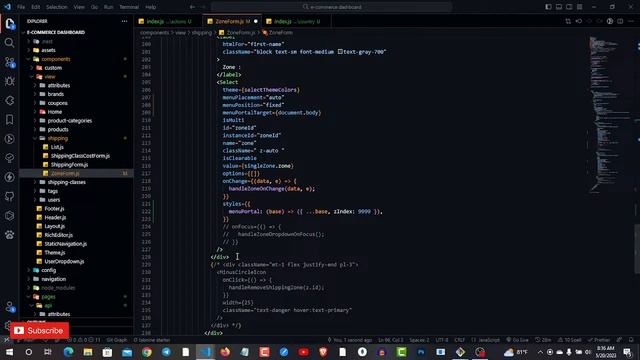
Task: Switch to index.js actions tab
Action: click(x=168, y=21)
